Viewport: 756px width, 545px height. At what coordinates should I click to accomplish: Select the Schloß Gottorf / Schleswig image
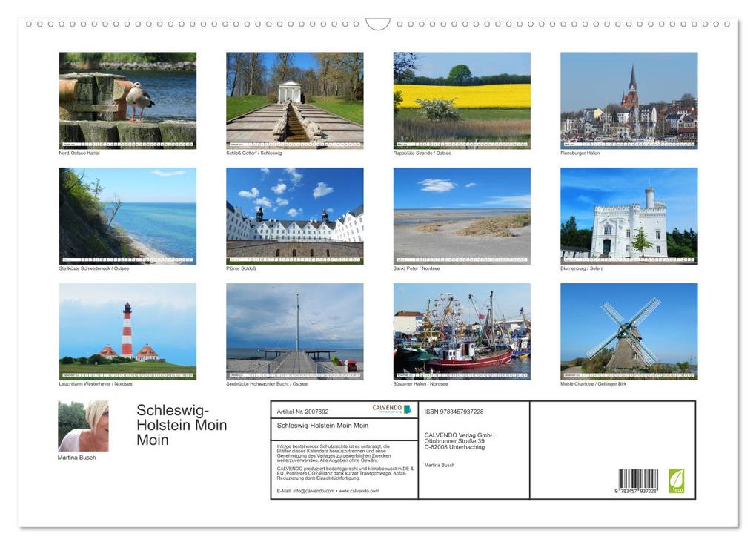coord(293,100)
